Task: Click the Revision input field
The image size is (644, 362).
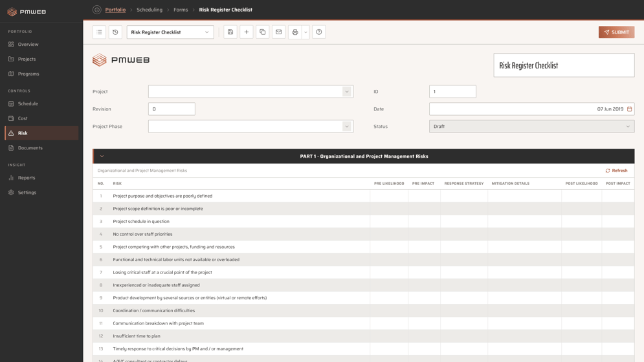Action: click(x=172, y=109)
